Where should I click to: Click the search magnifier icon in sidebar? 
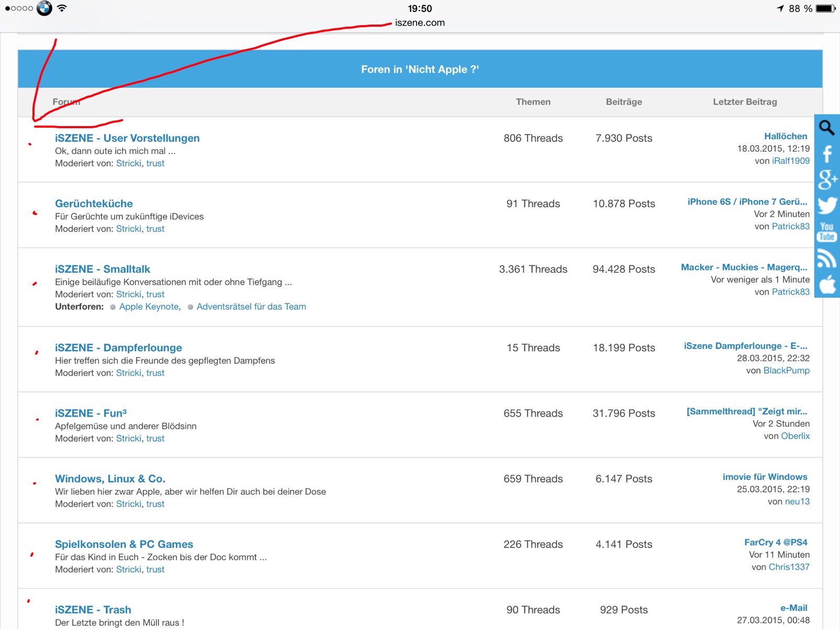(826, 128)
